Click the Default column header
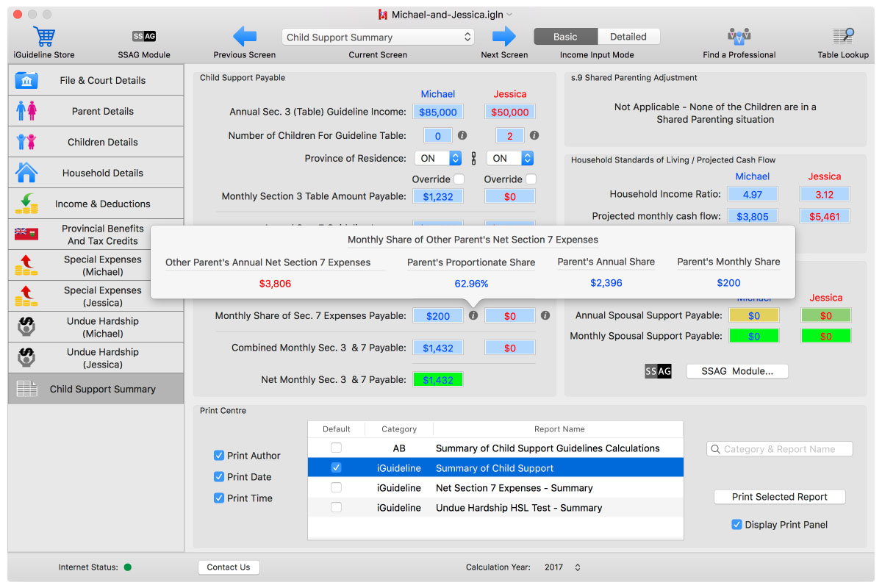 pos(336,429)
